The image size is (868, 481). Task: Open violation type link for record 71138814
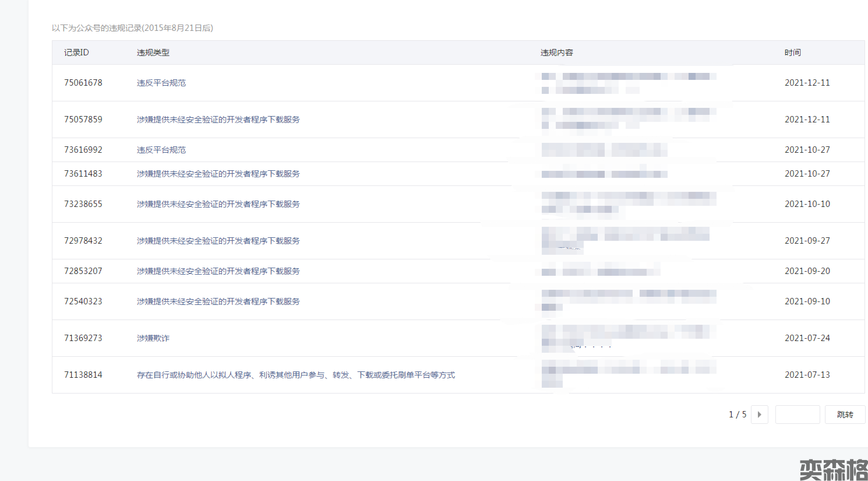(x=295, y=375)
